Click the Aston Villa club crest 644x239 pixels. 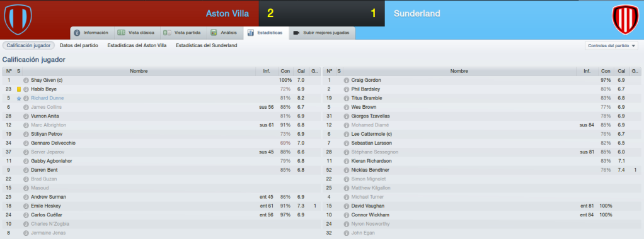pos(18,19)
